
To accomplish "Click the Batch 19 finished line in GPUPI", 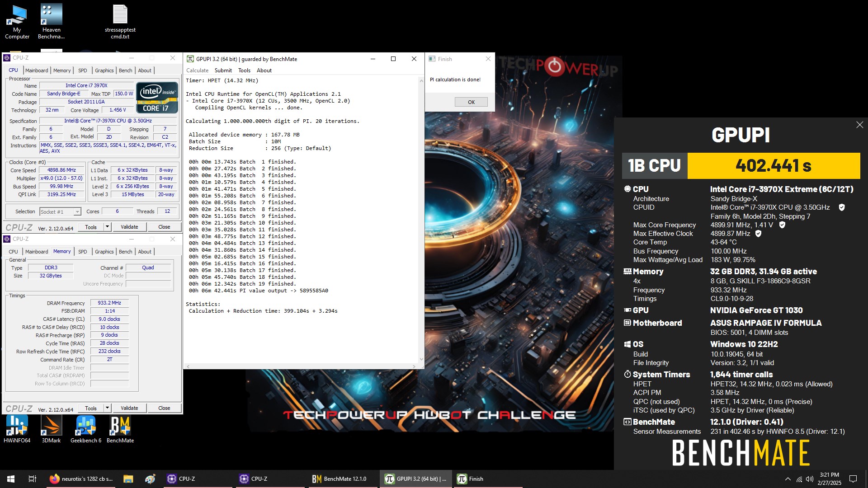I will click(x=242, y=284).
